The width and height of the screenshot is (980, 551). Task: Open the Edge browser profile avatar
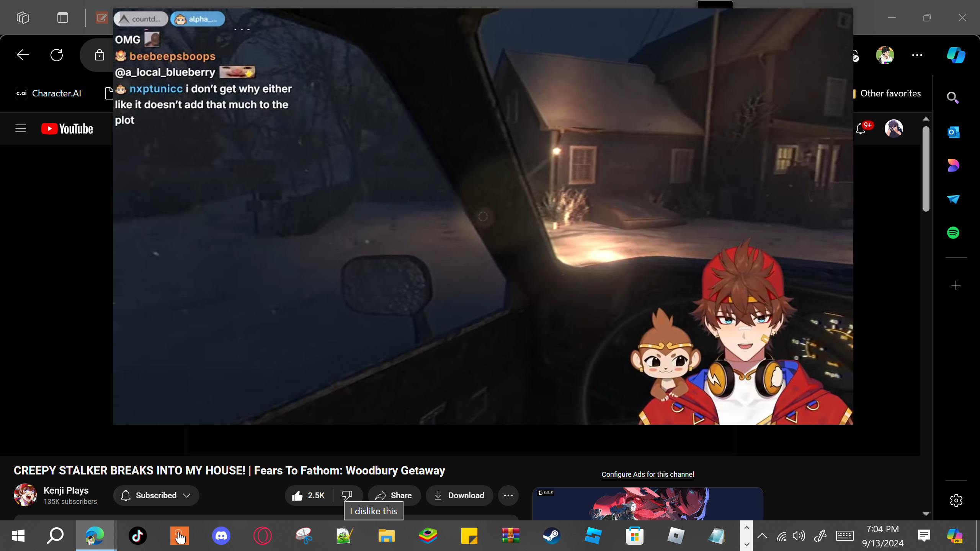click(x=885, y=55)
